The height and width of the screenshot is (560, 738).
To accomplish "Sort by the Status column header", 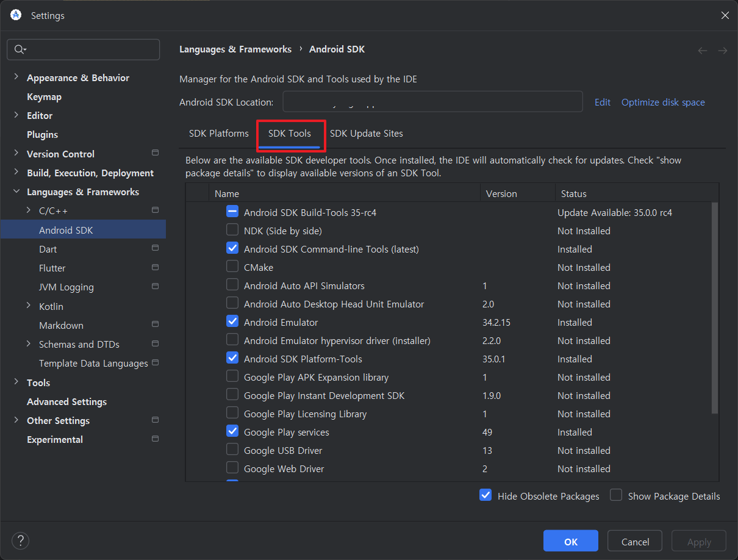I will (x=637, y=193).
